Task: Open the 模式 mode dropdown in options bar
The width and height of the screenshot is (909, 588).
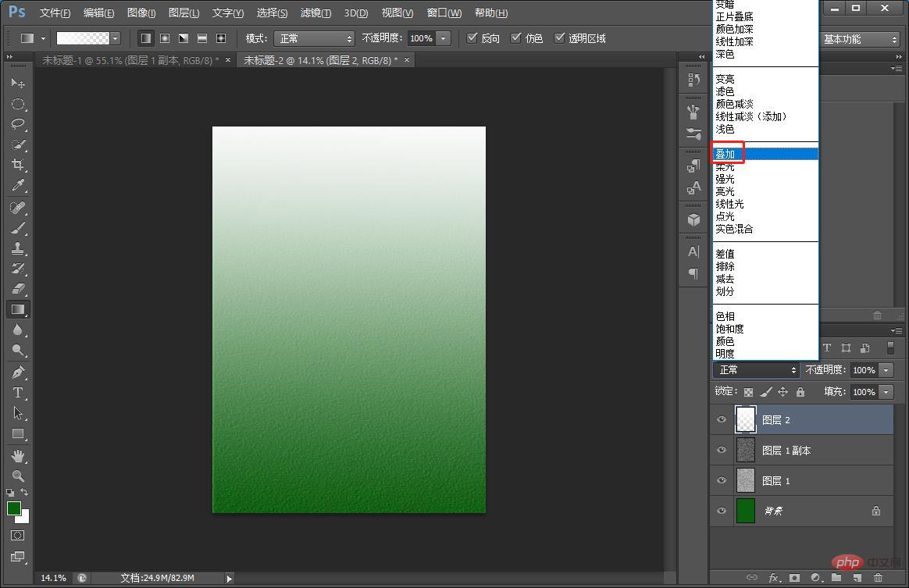Action: [x=314, y=38]
